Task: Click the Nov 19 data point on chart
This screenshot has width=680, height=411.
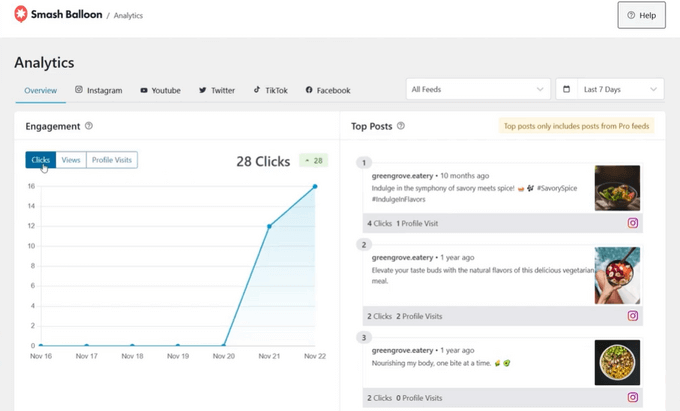Action: (178, 346)
